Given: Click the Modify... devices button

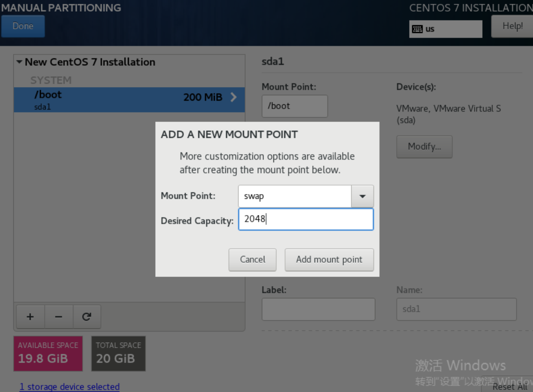Looking at the screenshot, I should tap(424, 147).
